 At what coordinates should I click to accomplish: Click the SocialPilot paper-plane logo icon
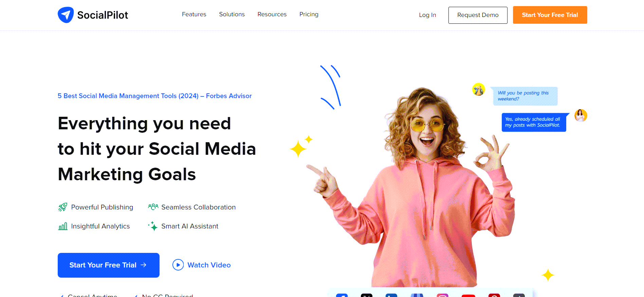tap(66, 15)
